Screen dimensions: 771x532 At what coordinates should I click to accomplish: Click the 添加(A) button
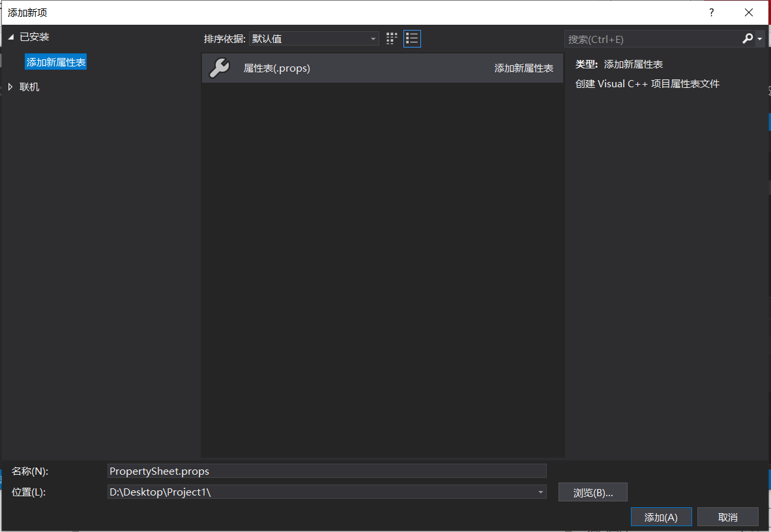point(661,517)
